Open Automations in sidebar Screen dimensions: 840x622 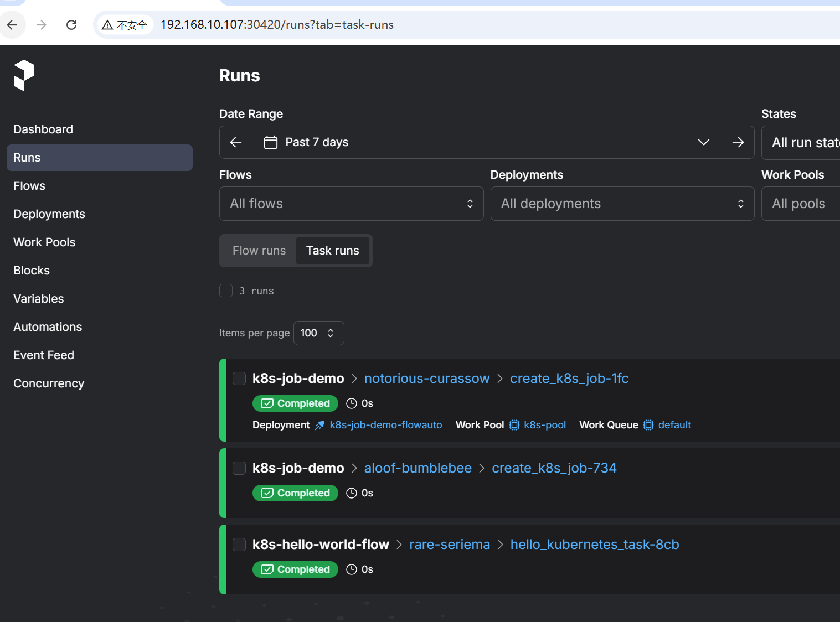100,327
